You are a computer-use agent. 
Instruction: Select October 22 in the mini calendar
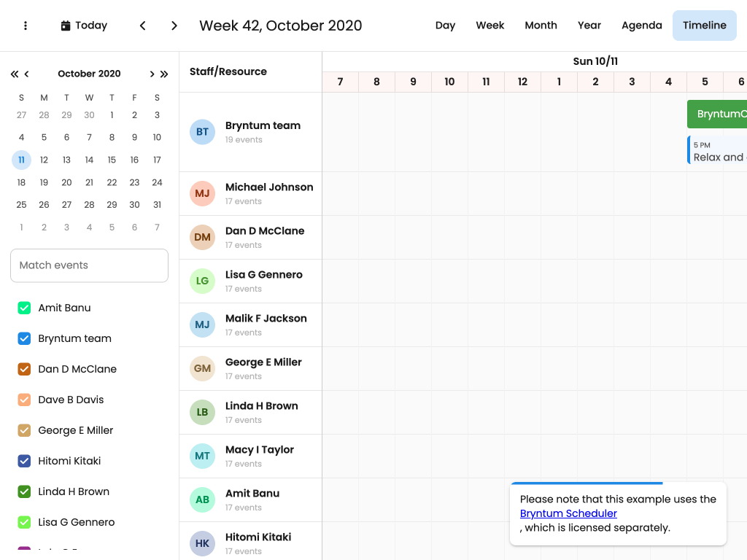pos(112,182)
